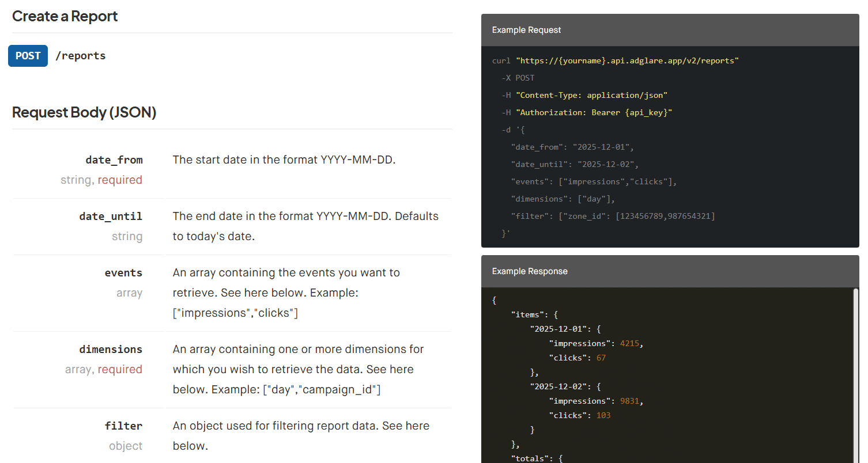Screen dimensions: 868x463
Task: Click the events parameter name
Action: tap(123, 273)
